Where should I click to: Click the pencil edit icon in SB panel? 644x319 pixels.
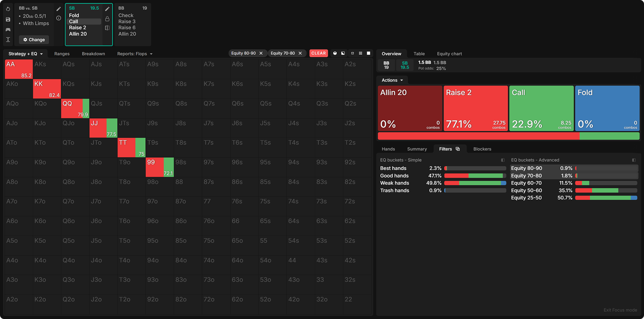(x=107, y=9)
